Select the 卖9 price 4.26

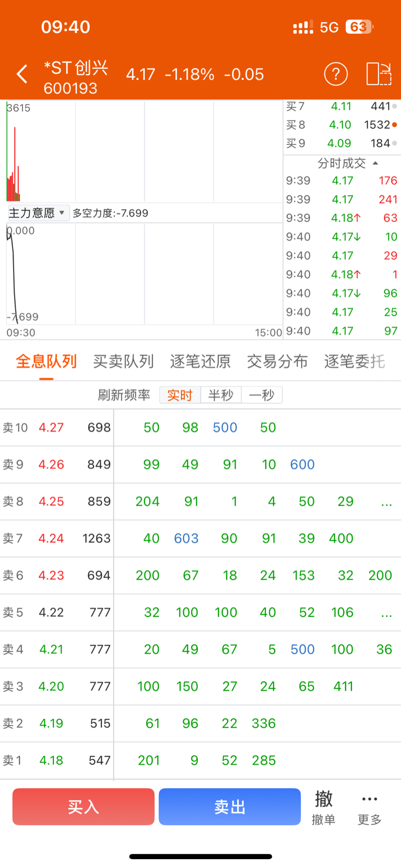click(x=51, y=465)
